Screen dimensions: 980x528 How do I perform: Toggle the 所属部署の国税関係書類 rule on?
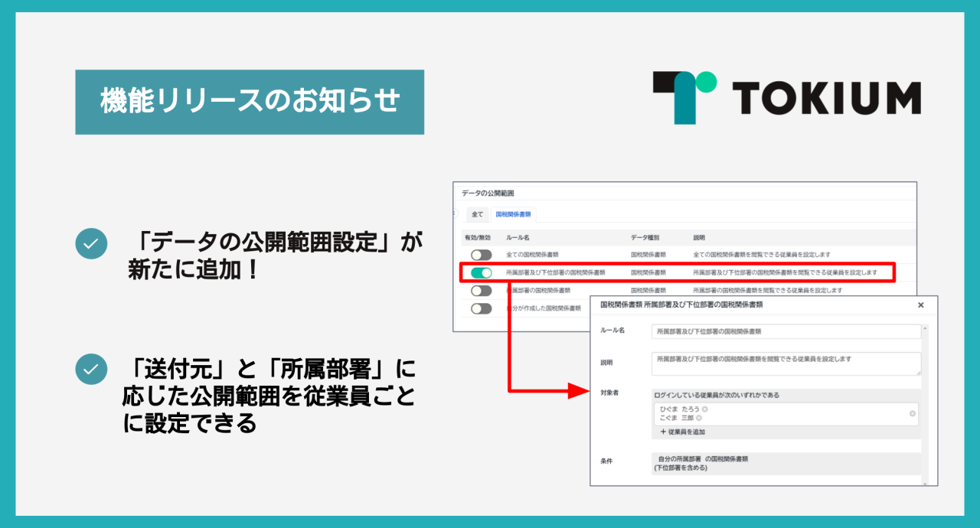point(481,291)
